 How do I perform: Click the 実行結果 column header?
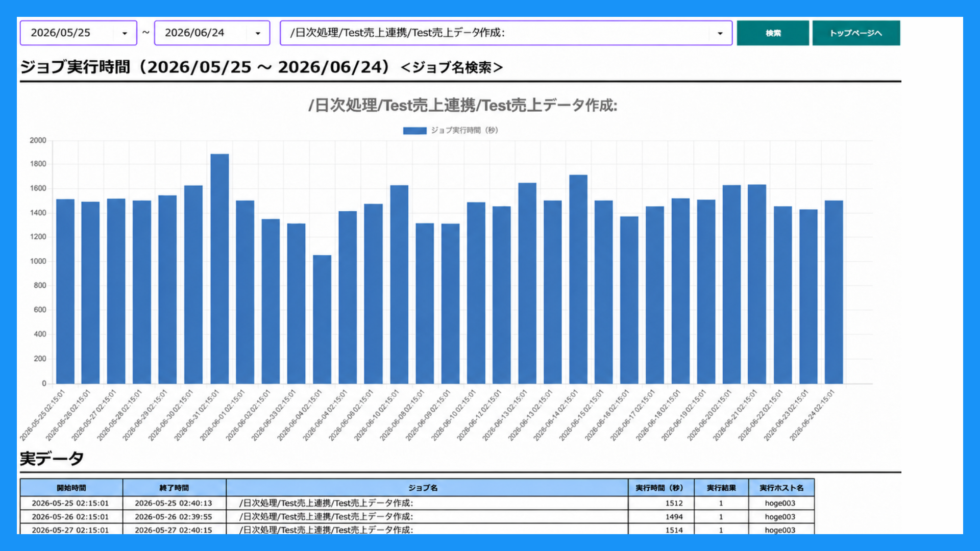tap(721, 488)
